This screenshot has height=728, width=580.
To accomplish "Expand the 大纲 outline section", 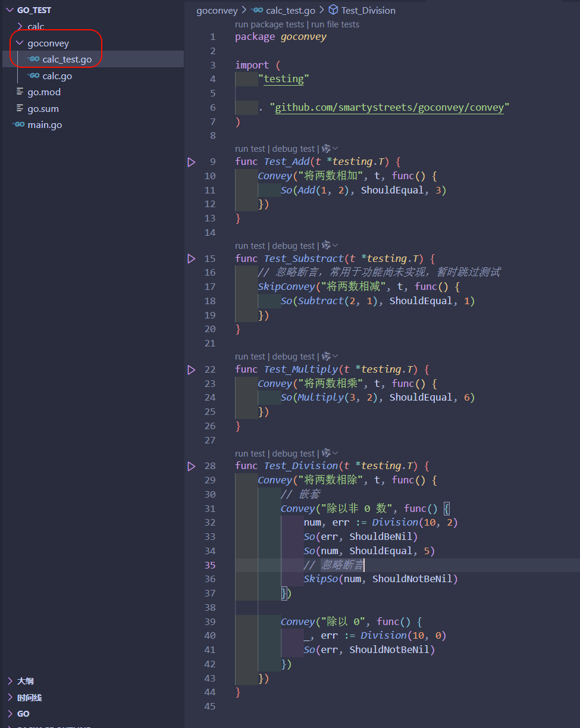I will click(x=10, y=681).
